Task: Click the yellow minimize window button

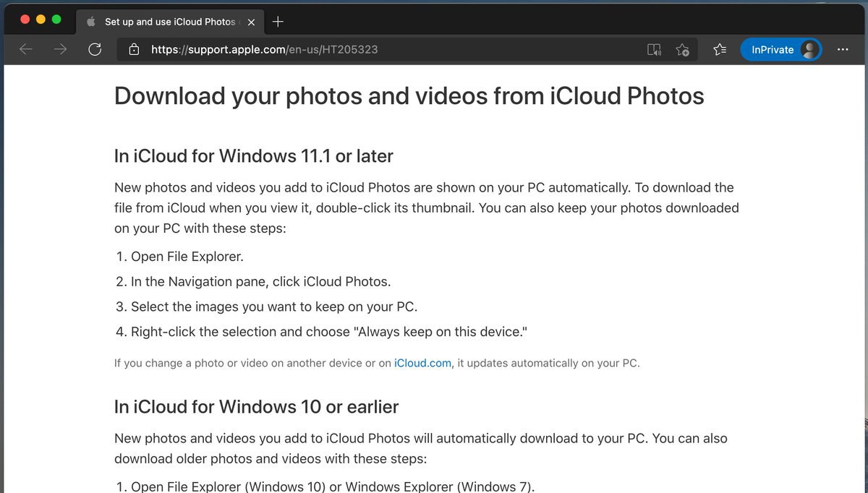Action: (41, 20)
